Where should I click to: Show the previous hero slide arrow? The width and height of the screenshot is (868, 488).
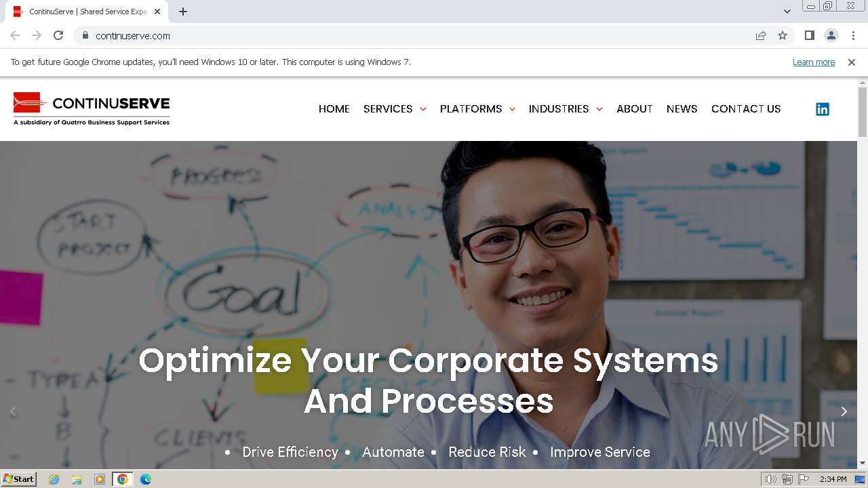[x=13, y=411]
